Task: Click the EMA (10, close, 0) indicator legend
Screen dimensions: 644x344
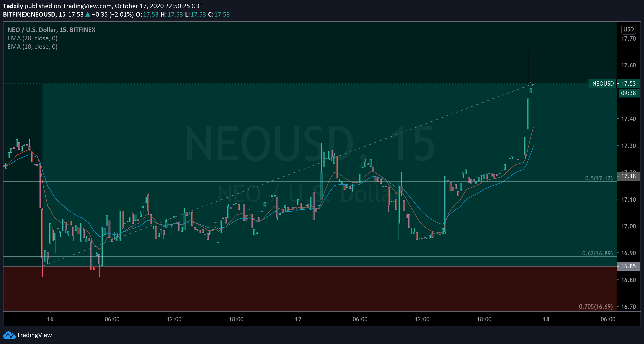Action: pyautogui.click(x=32, y=47)
